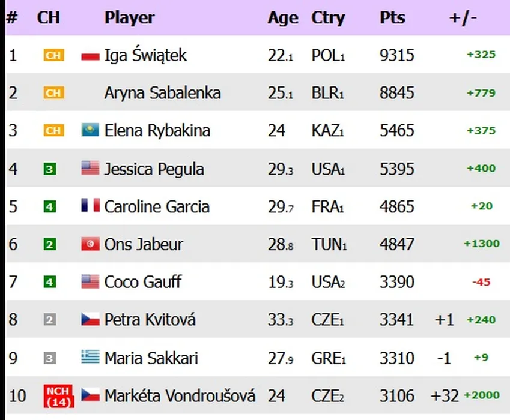Click the Tunisia flag beside Ons Jabeur
Viewport: 510px width, 420px height.
(x=90, y=244)
